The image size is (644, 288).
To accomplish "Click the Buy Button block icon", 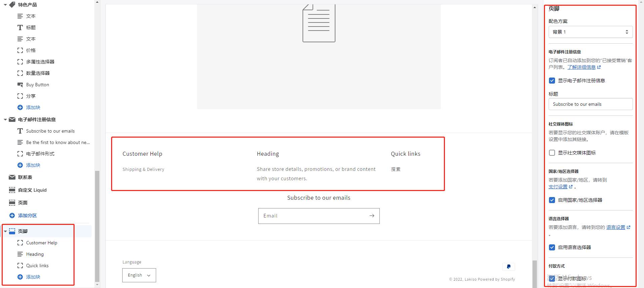I will (x=20, y=85).
